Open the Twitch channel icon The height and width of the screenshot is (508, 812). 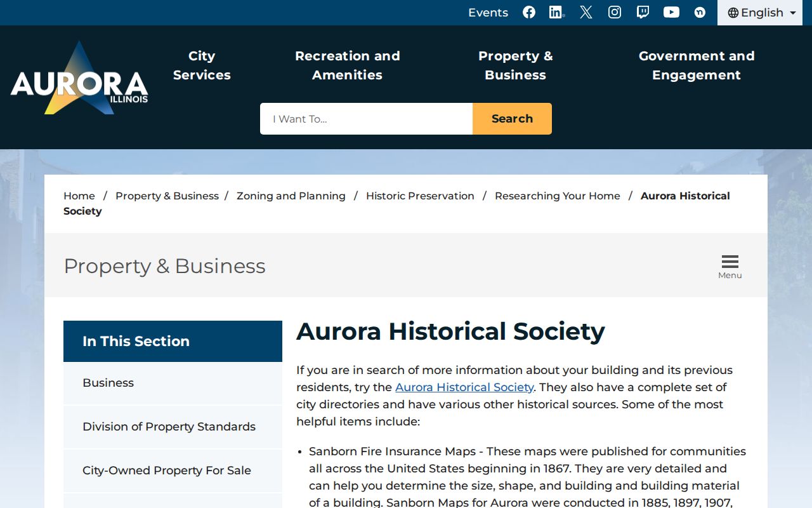pyautogui.click(x=643, y=13)
